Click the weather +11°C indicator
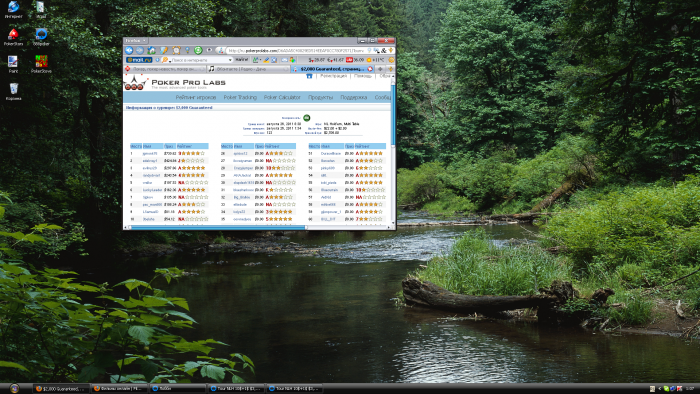The width and height of the screenshot is (700, 394). 376,60
